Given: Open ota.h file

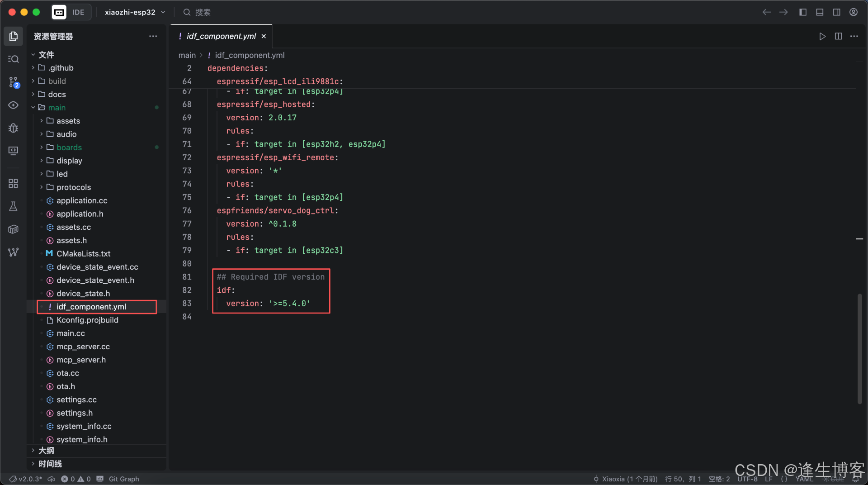Looking at the screenshot, I should pyautogui.click(x=66, y=386).
